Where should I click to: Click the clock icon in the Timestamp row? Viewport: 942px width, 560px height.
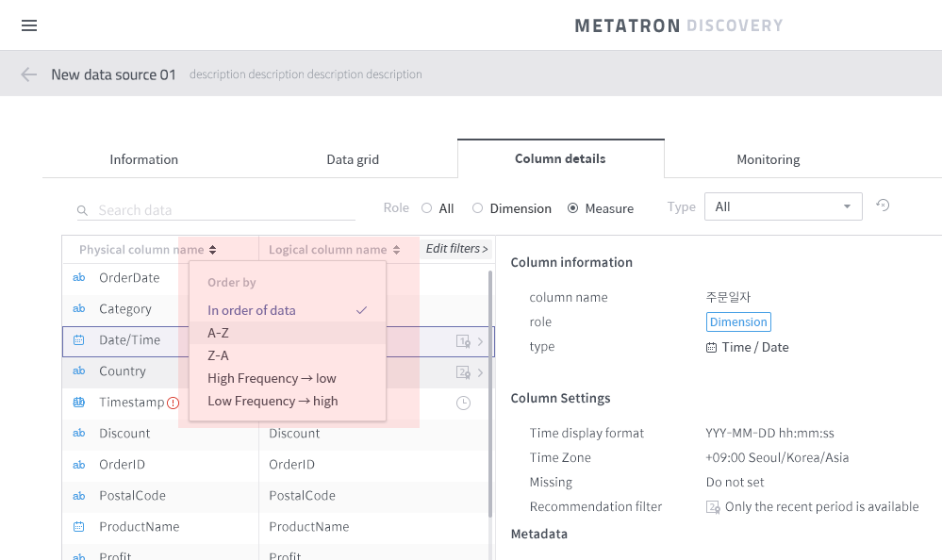[x=463, y=403]
